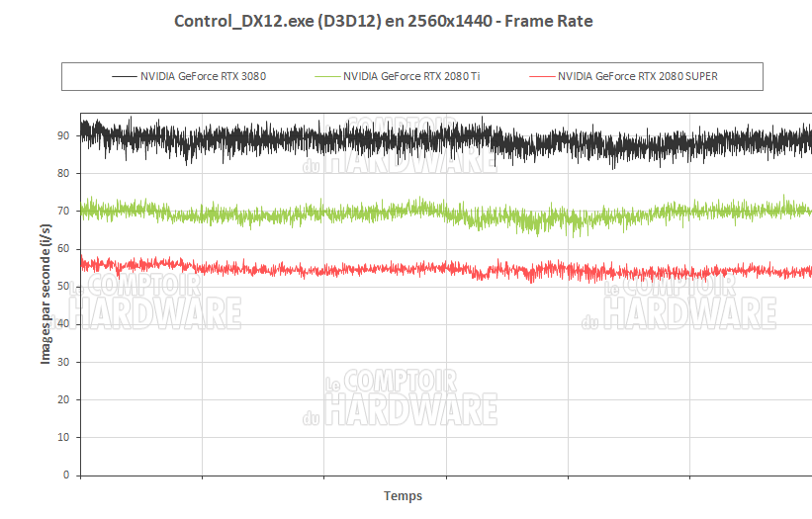This screenshot has width=812, height=519.
Task: Click the 50 y-axis tick label
Action: tap(63, 286)
